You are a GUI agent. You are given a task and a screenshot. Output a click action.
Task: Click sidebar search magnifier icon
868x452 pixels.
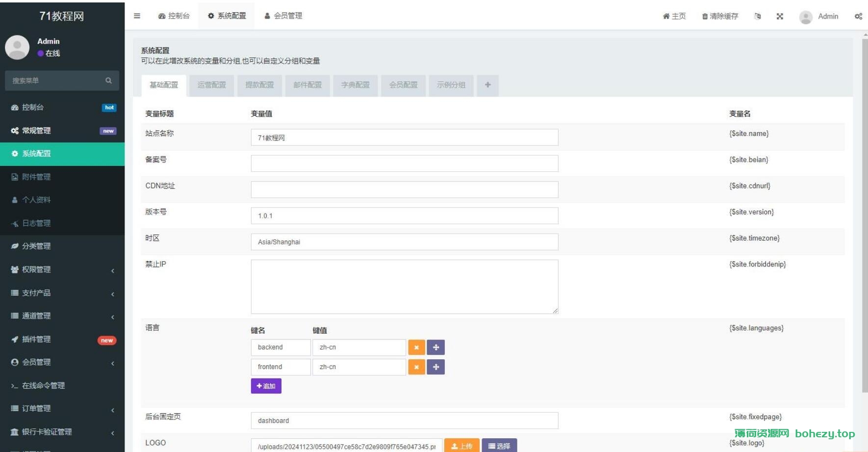pyautogui.click(x=109, y=80)
